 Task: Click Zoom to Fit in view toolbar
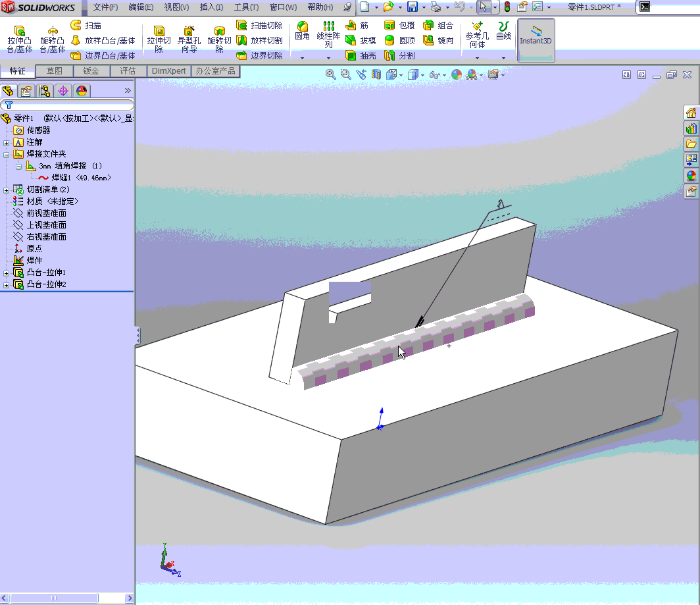pos(330,74)
